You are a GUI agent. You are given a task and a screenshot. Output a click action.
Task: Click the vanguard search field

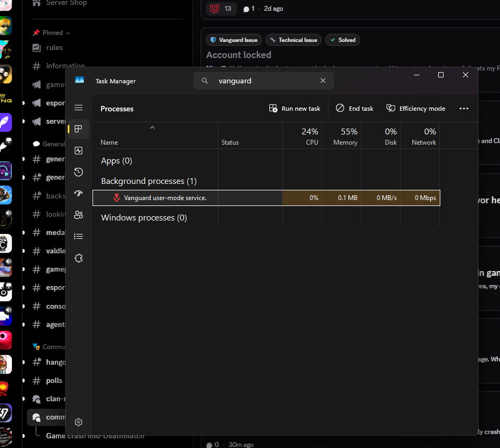[x=264, y=81]
